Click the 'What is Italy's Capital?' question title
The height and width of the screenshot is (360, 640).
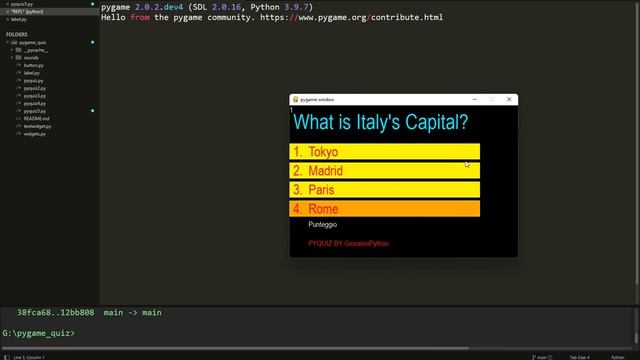pos(380,122)
